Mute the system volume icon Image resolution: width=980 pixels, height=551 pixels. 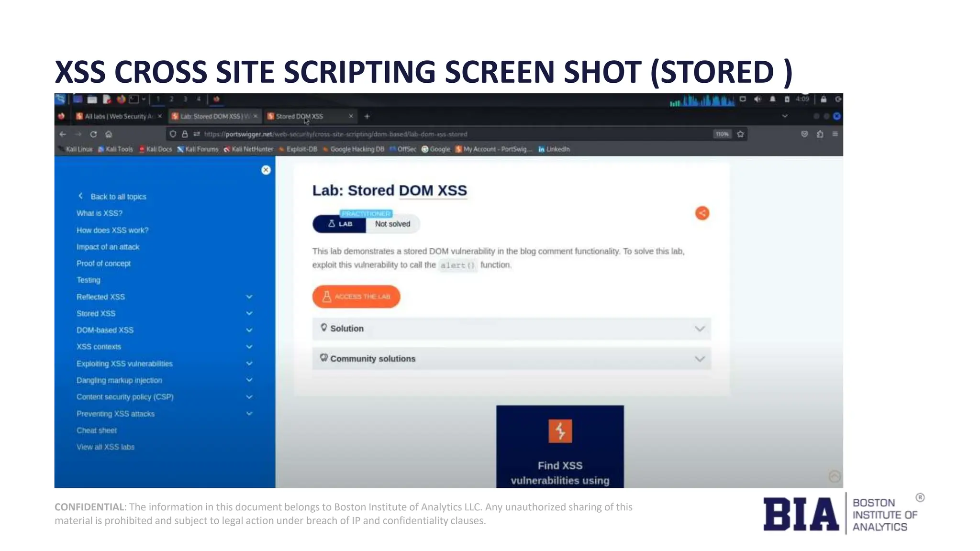coord(757,99)
